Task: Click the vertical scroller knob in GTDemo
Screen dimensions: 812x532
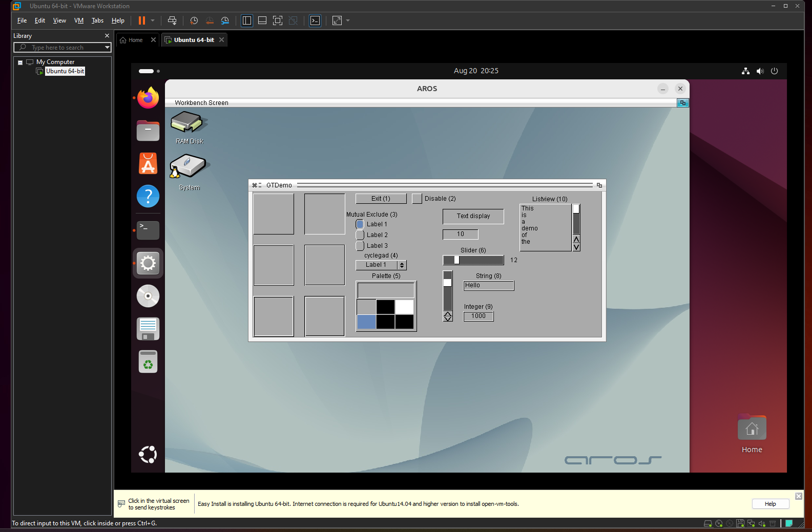Action: 448,283
